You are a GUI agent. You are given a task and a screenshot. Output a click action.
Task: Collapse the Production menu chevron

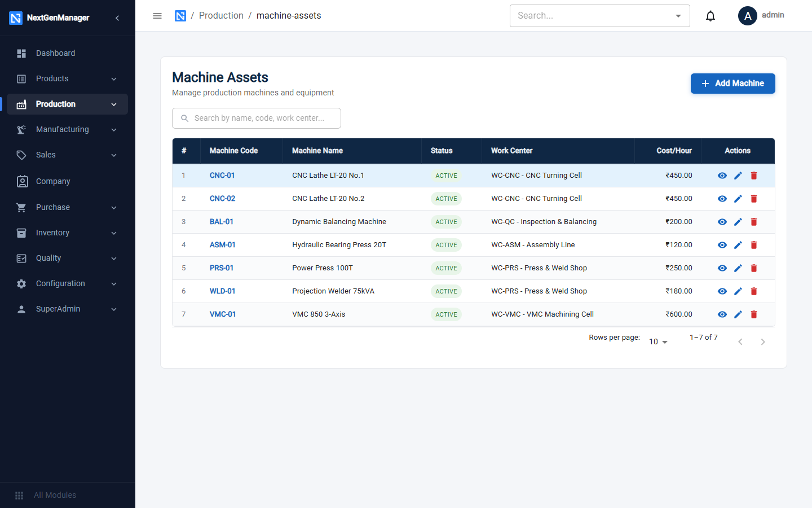pos(114,104)
